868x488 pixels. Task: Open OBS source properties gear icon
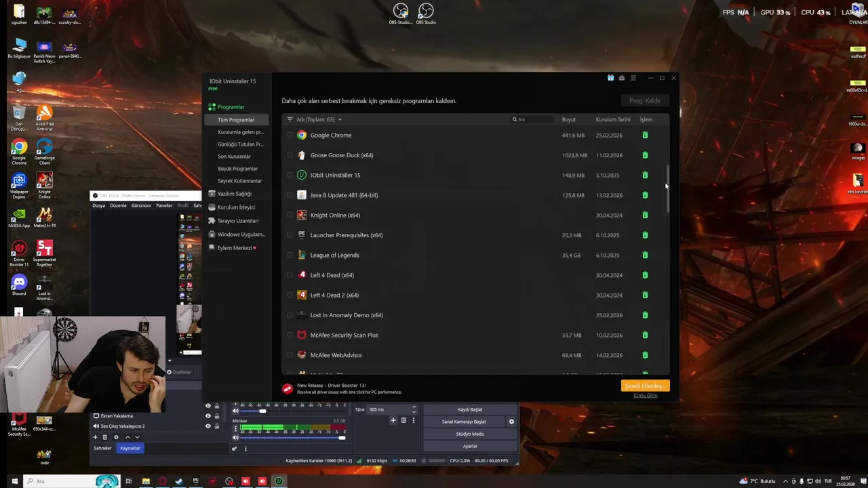116,437
